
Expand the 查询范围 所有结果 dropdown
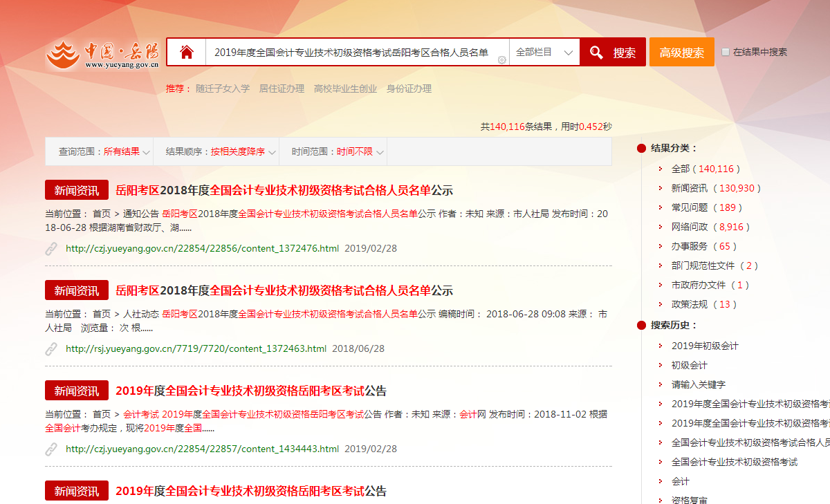click(105, 152)
